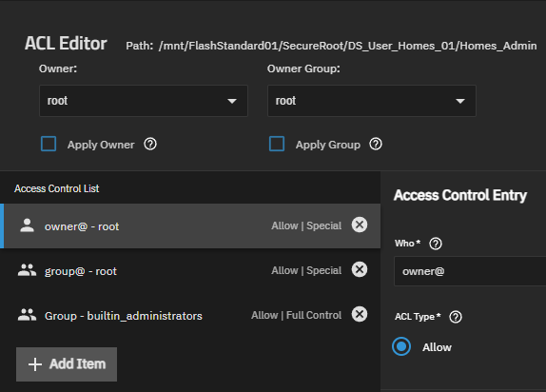Viewport: 546px width, 392px height.
Task: Remove the owner@ - root entry
Action: [x=360, y=225]
